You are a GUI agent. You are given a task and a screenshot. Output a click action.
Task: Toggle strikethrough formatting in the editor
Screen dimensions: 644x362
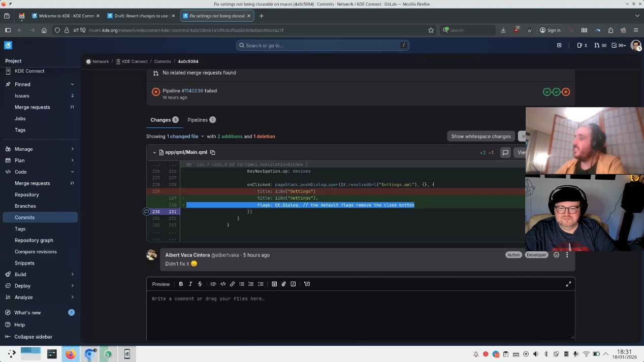pos(200,284)
